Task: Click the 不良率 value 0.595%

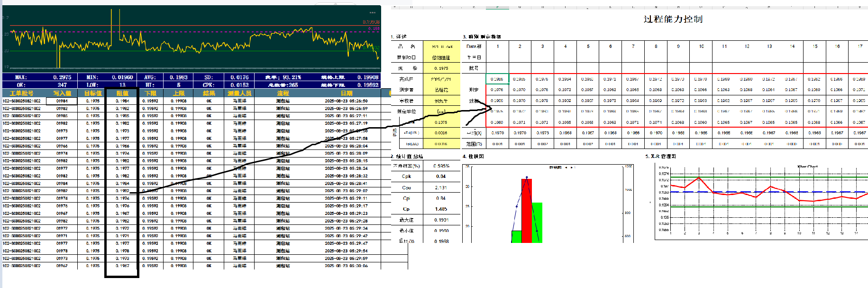Action: pyautogui.click(x=440, y=166)
